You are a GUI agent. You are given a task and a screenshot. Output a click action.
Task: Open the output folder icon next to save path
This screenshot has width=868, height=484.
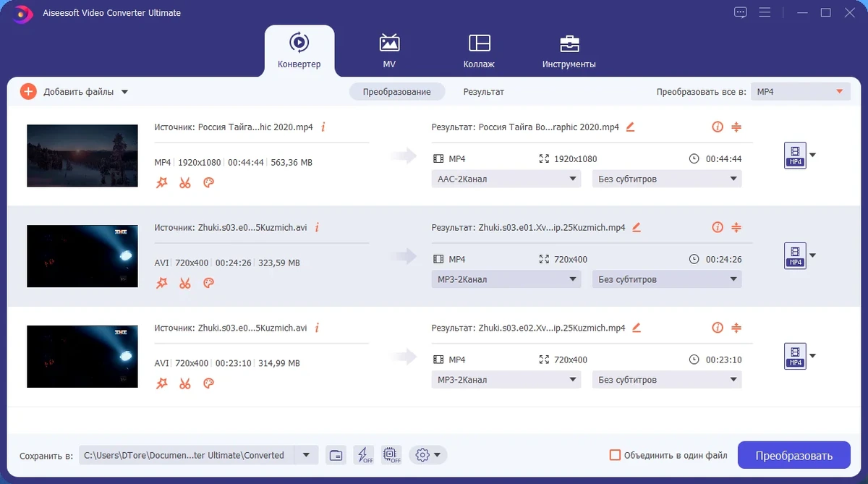[x=336, y=455]
